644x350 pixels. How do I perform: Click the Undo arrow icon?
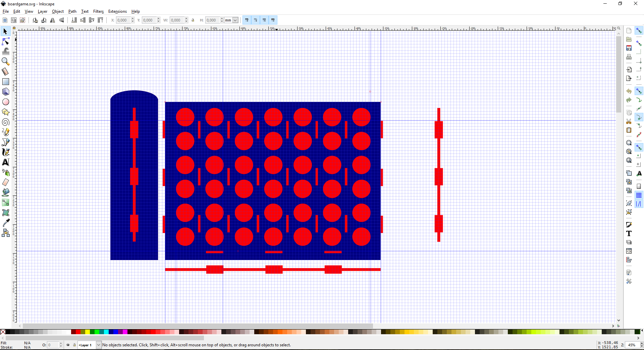click(629, 91)
